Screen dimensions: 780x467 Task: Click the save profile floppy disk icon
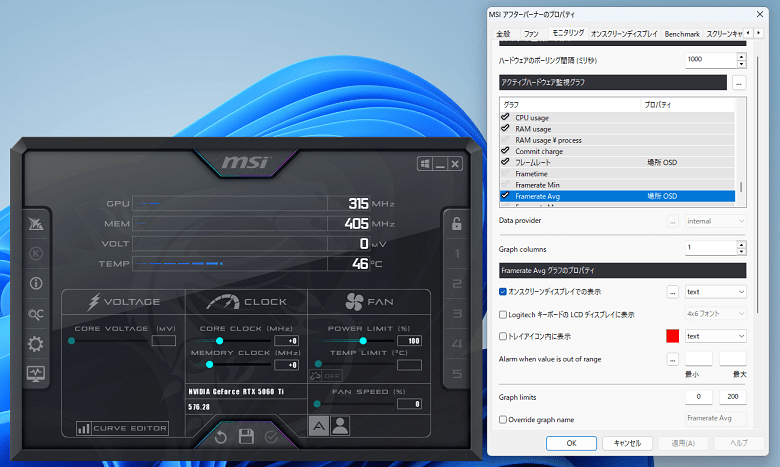246,437
